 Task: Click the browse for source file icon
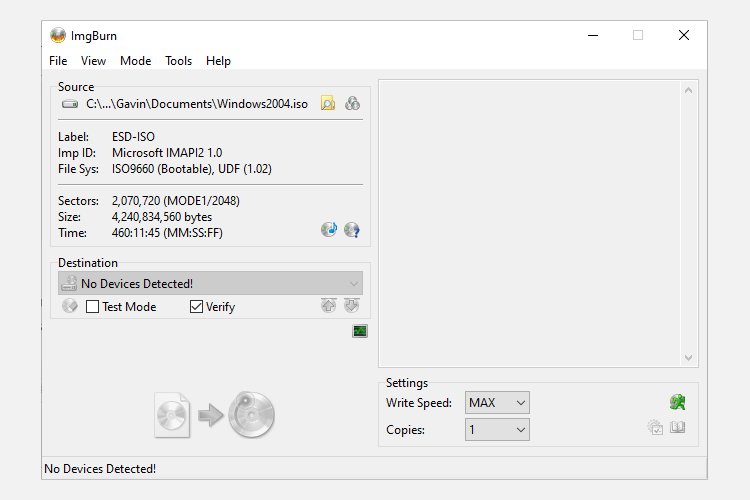coord(328,103)
